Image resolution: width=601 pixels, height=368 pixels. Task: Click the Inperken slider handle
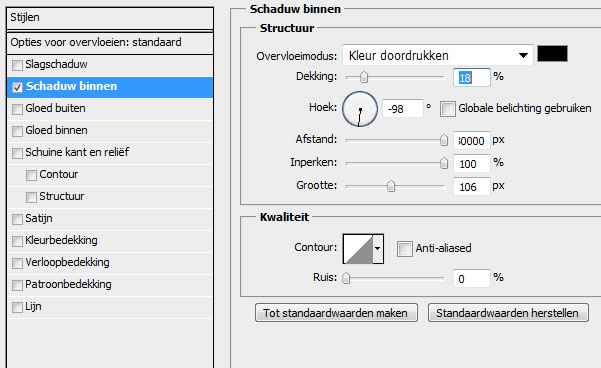(443, 163)
